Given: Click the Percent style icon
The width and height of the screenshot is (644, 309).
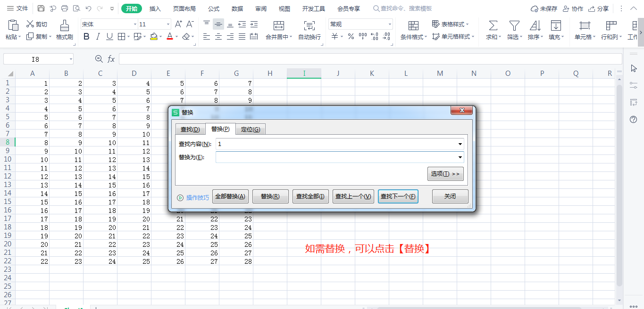Looking at the screenshot, I should tap(351, 36).
